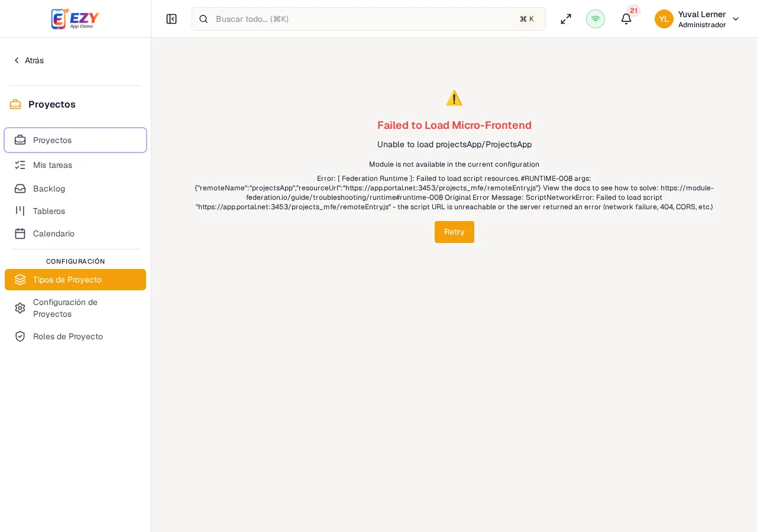Open the Proyectos menu item
The height and width of the screenshot is (532, 757).
(75, 140)
